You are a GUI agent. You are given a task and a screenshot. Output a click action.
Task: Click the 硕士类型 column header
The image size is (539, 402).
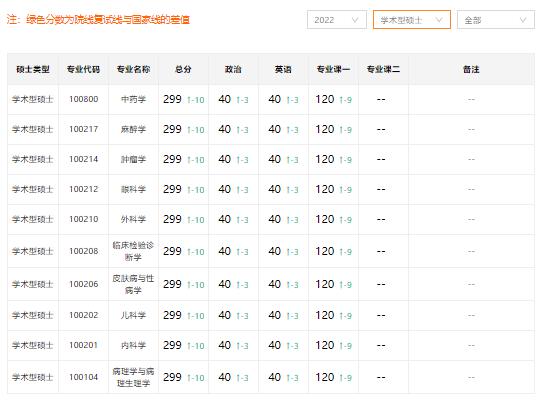[33, 69]
